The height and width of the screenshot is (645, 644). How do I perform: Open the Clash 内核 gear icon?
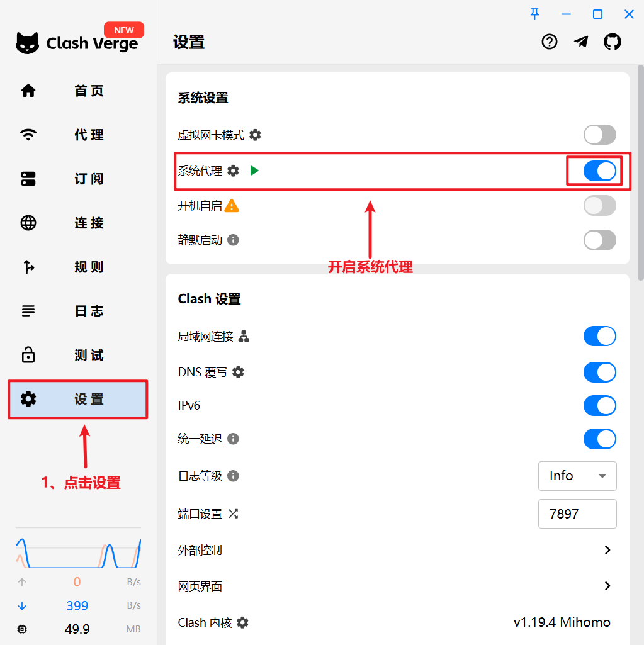[242, 623]
